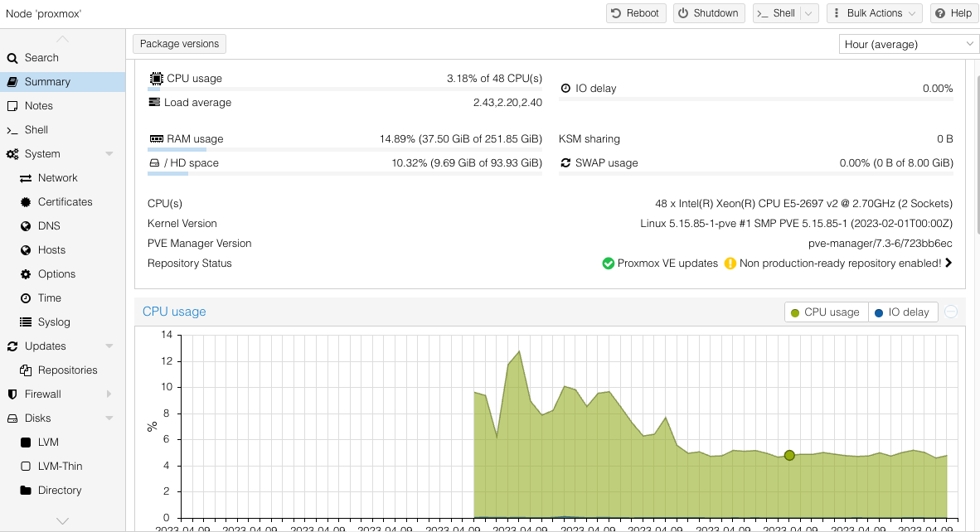Click the HD space progress bar

pyautogui.click(x=345, y=173)
